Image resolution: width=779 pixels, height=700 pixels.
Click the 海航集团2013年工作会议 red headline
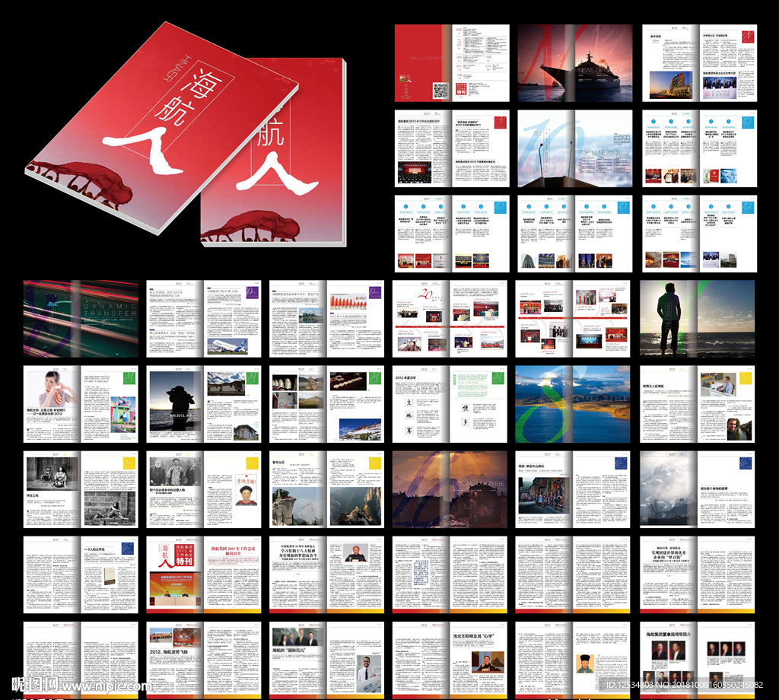pyautogui.click(x=234, y=550)
